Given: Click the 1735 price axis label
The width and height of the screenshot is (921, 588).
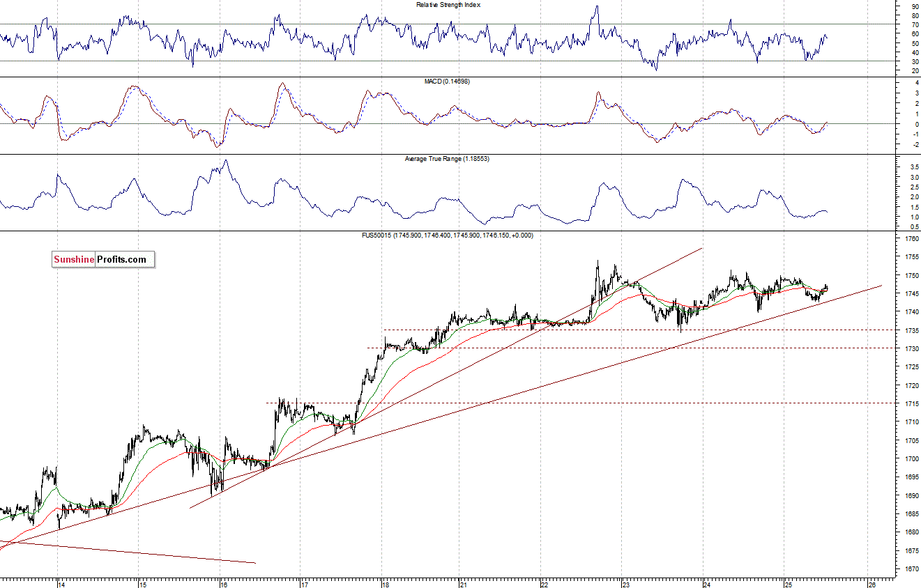Looking at the screenshot, I should click(x=912, y=331).
